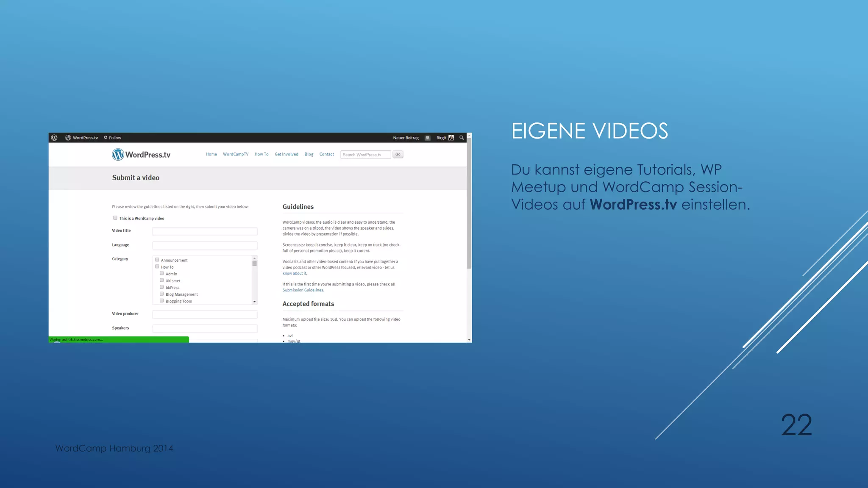Screen dimensions: 868x488
Task: Check the Blogging Tools category
Action: 161,300
